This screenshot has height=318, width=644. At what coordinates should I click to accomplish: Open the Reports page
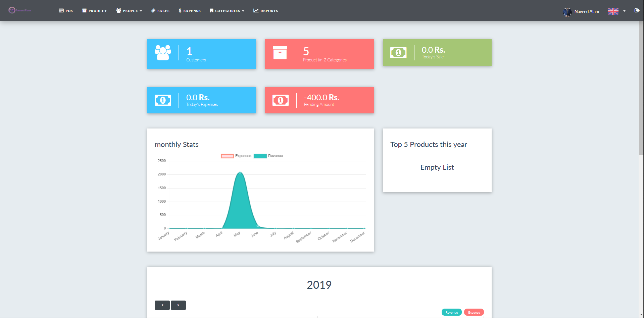(266, 11)
